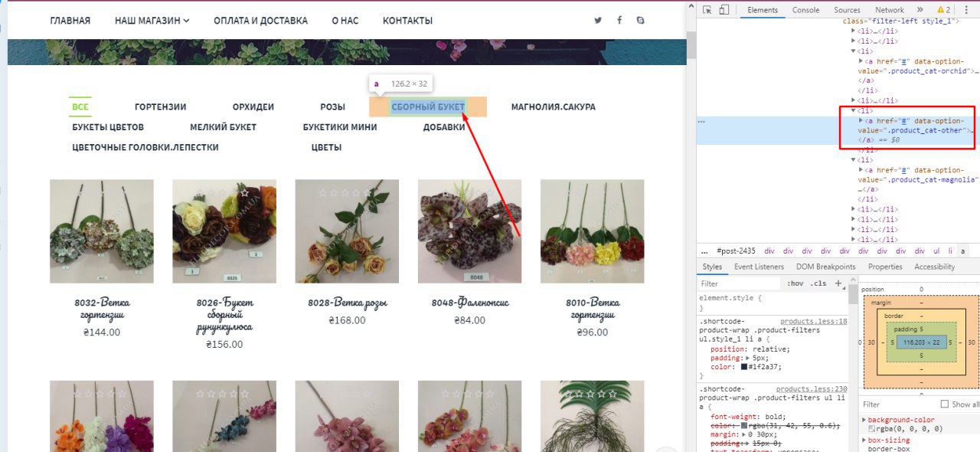This screenshot has height=452, width=980.
Task: Open the КОНТАКТЫ page
Action: click(407, 21)
